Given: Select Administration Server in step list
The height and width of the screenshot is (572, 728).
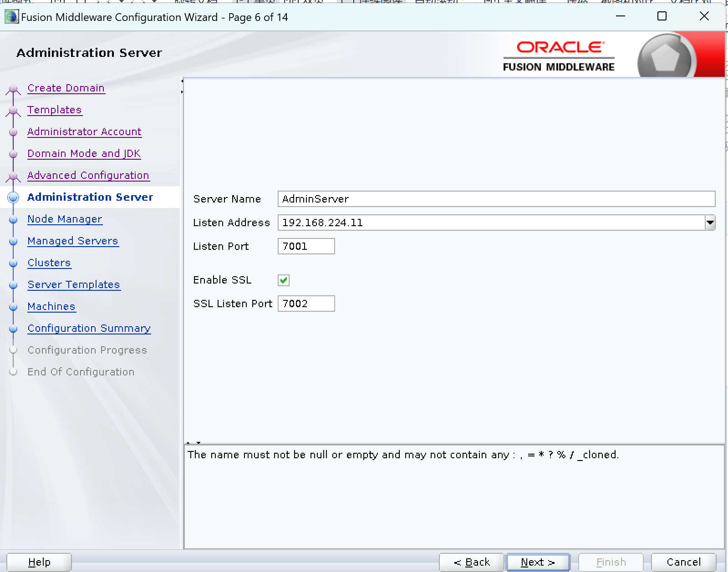Looking at the screenshot, I should [x=90, y=197].
